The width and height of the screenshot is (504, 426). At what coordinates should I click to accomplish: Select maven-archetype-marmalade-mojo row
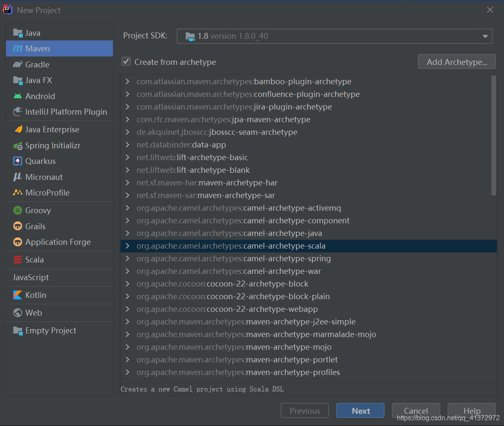coord(309,335)
